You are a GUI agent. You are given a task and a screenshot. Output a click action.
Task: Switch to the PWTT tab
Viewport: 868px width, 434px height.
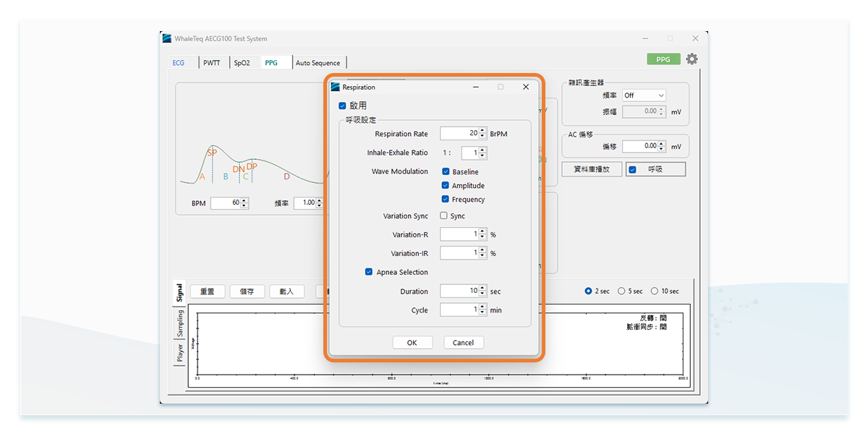[212, 63]
